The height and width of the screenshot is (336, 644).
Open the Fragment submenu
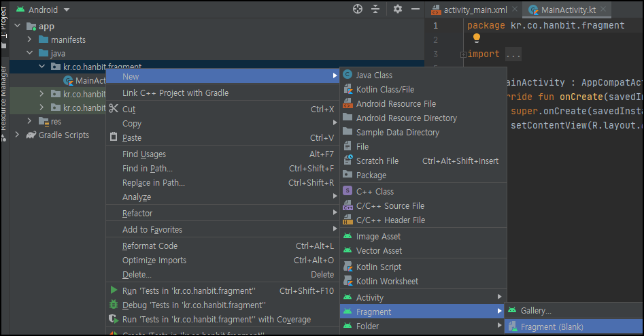tap(423, 312)
